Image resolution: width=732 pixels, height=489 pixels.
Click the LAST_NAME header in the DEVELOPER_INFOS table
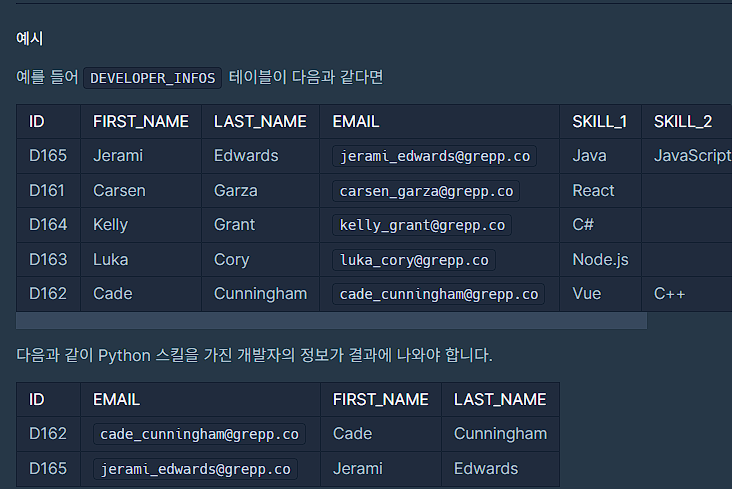click(260, 121)
